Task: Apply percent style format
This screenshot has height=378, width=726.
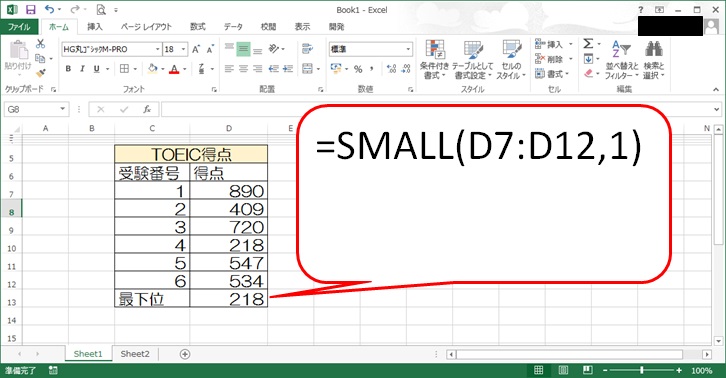Action: pos(358,69)
